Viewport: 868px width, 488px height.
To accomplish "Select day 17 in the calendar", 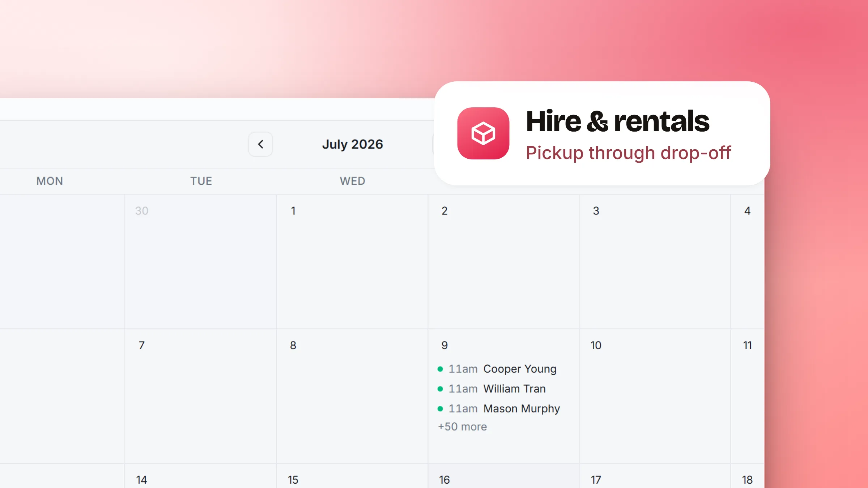I will pos(596,480).
